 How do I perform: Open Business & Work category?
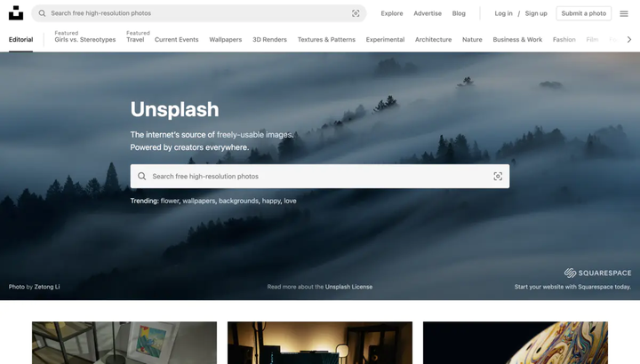[x=517, y=40]
